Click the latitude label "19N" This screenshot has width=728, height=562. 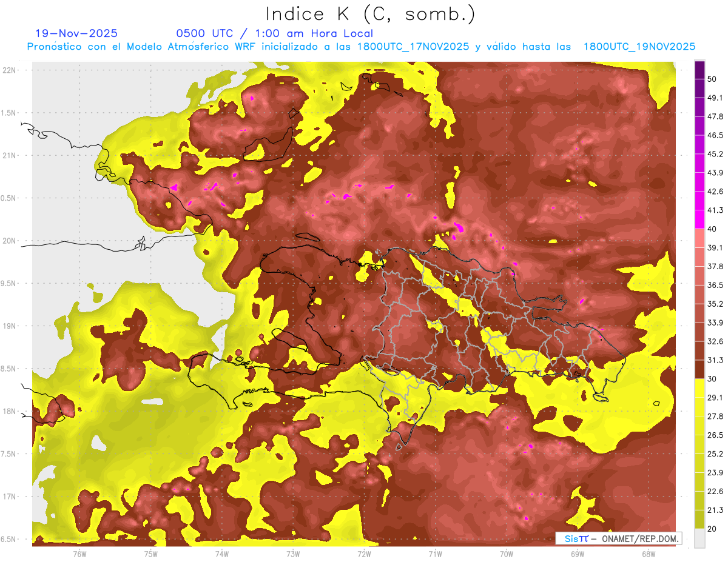(8, 326)
